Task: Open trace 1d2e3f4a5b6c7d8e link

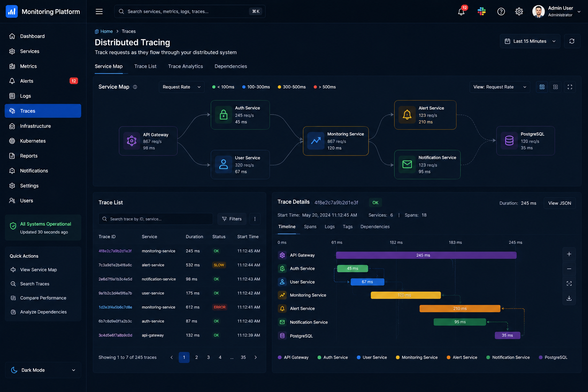Action: 115,307
